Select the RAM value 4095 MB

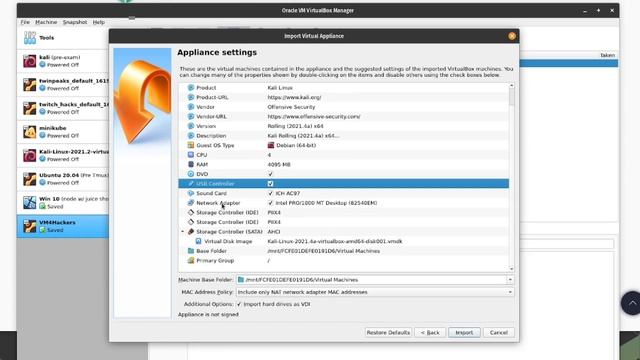point(279,164)
